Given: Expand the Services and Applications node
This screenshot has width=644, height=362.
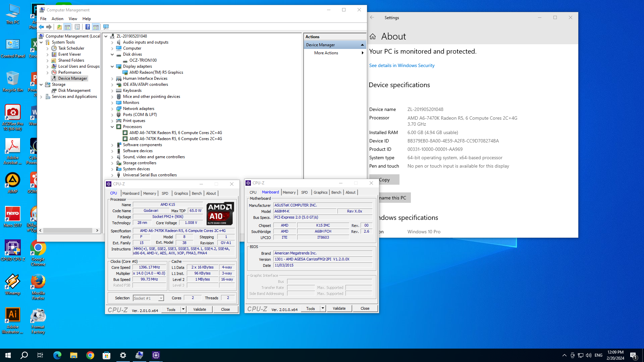Looking at the screenshot, I should (41, 97).
